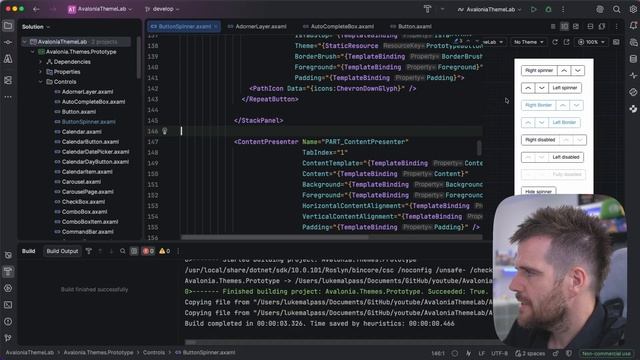Collapse the Controls folder

tap(40, 82)
